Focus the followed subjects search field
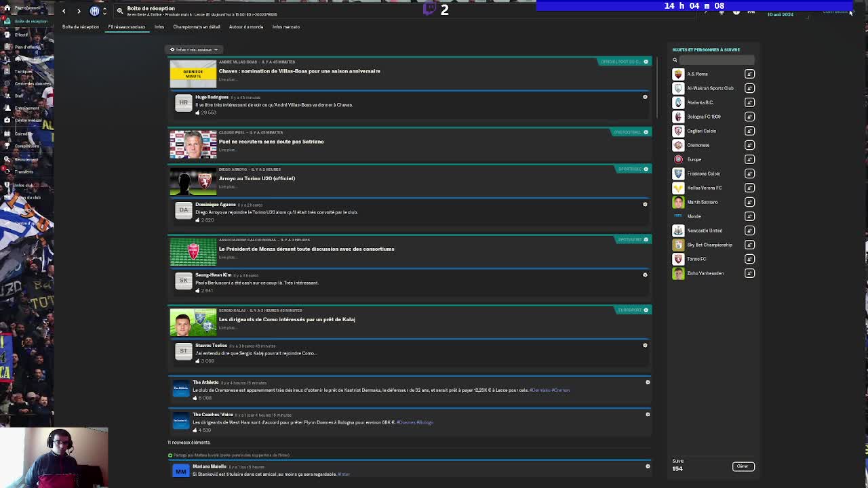 click(717, 60)
